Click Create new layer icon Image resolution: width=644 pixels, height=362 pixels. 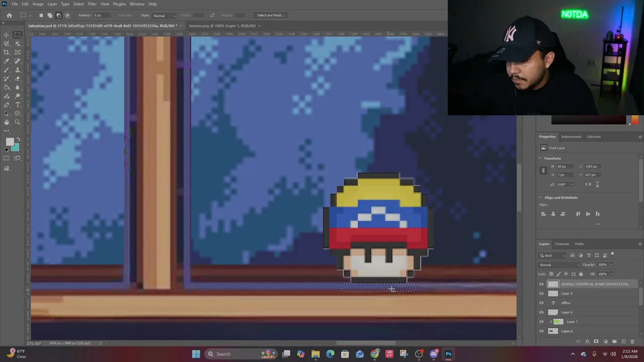624,341
